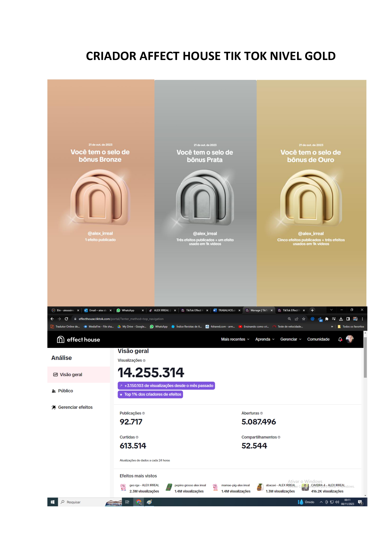The image size is (392, 554).
Task: Click the Effect House logo
Action: click(x=78, y=339)
